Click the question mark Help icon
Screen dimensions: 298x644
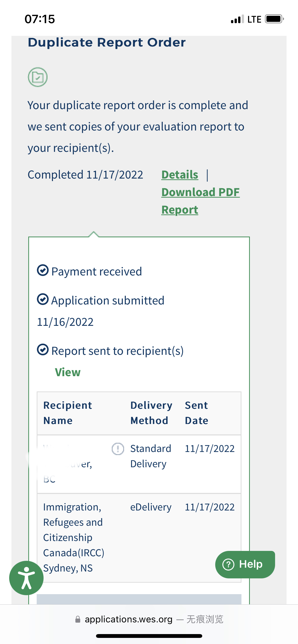228,564
